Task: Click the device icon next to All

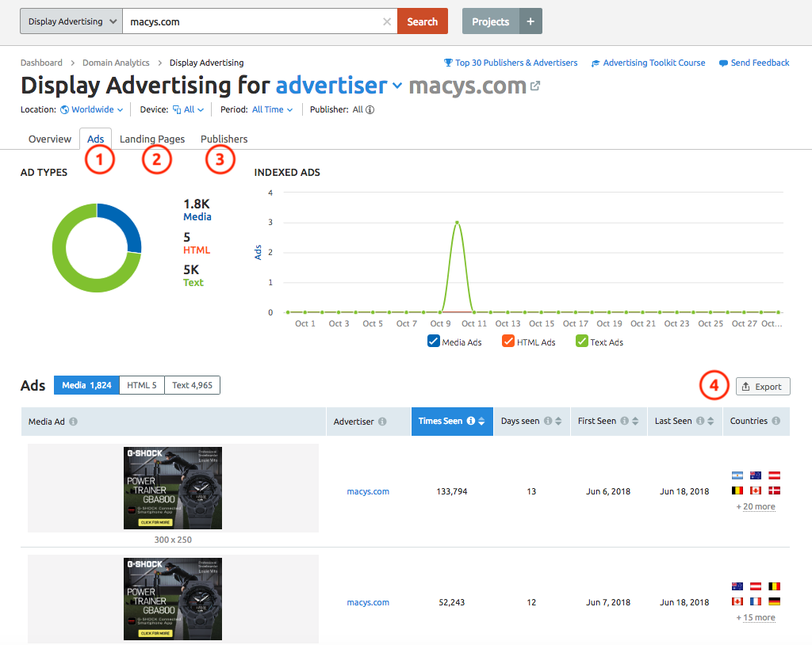Action: (177, 109)
